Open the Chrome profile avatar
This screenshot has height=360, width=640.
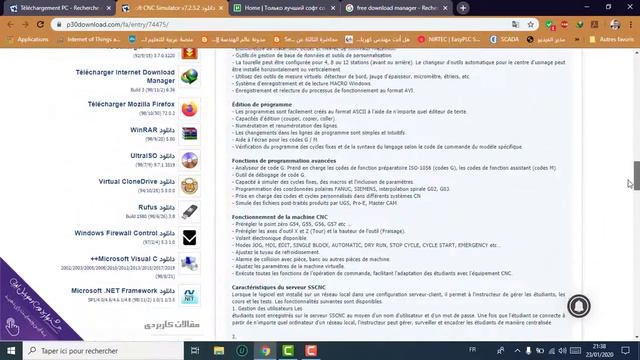click(x=615, y=24)
